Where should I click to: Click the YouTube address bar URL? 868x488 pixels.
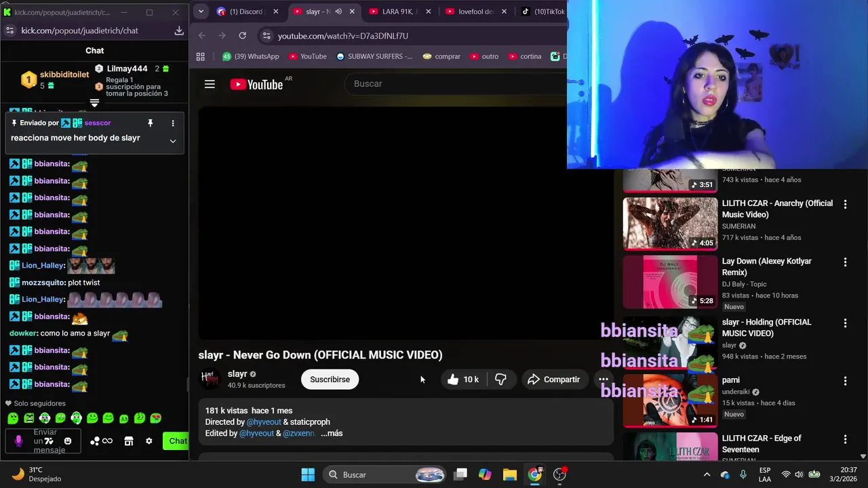343,36
